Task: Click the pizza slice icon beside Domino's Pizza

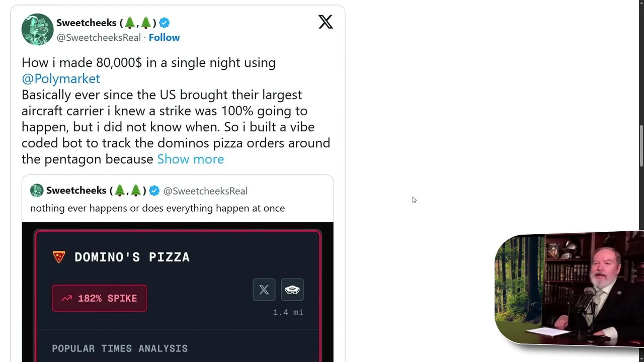Action: [x=59, y=257]
